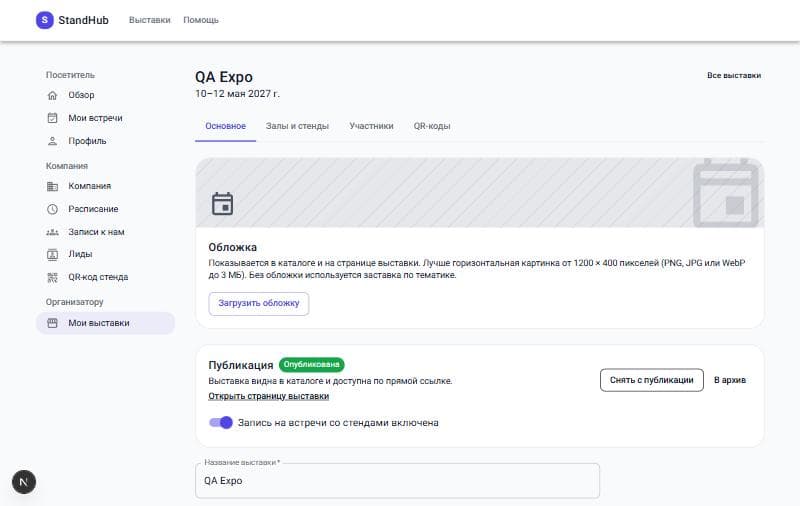This screenshot has height=506, width=800.
Task: Open Компания page in the sidebar
Action: [x=105, y=186]
